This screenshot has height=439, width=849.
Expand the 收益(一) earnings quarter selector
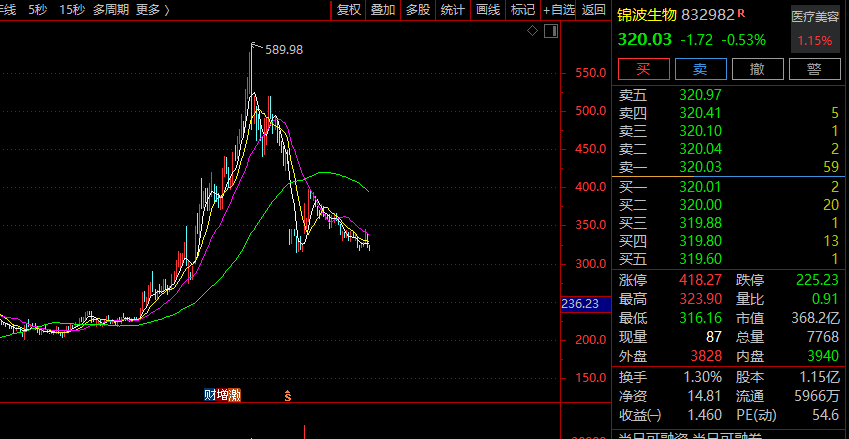tap(640, 414)
